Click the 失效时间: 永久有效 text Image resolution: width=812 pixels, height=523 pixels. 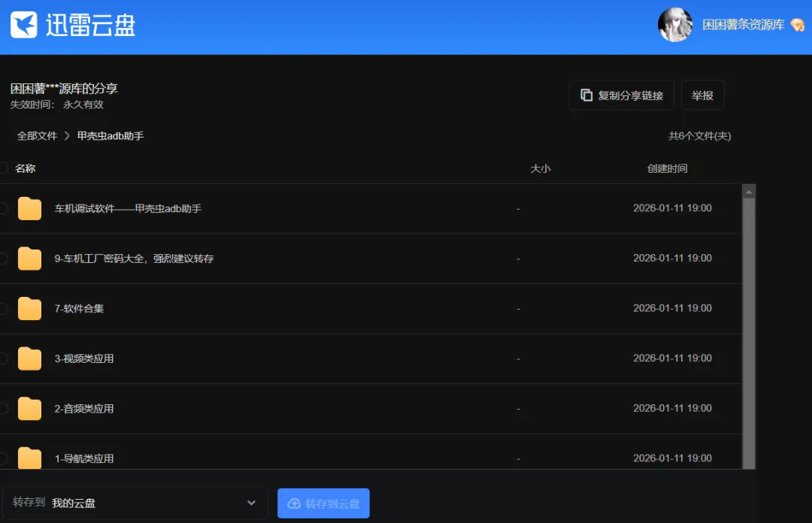57,104
